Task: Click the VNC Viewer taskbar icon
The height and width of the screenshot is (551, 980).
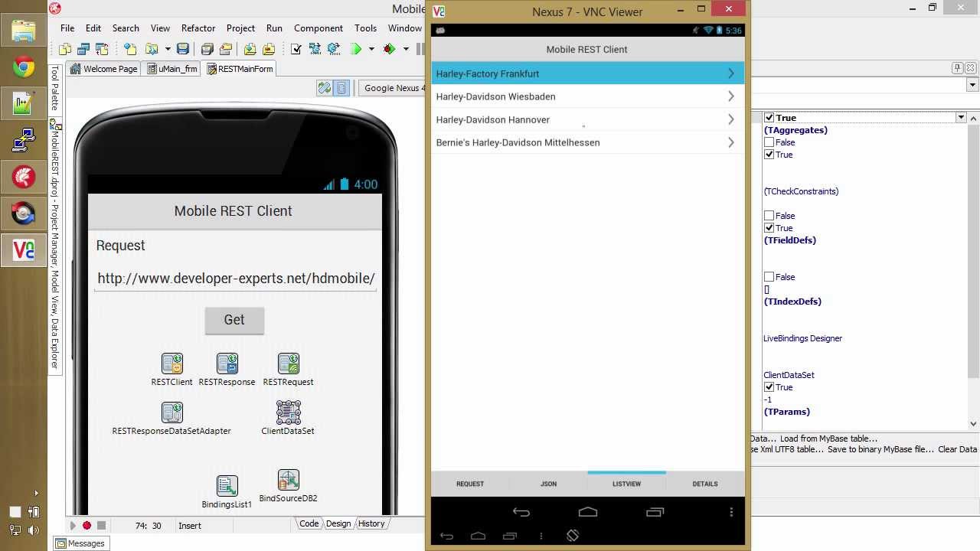Action: pos(23,249)
